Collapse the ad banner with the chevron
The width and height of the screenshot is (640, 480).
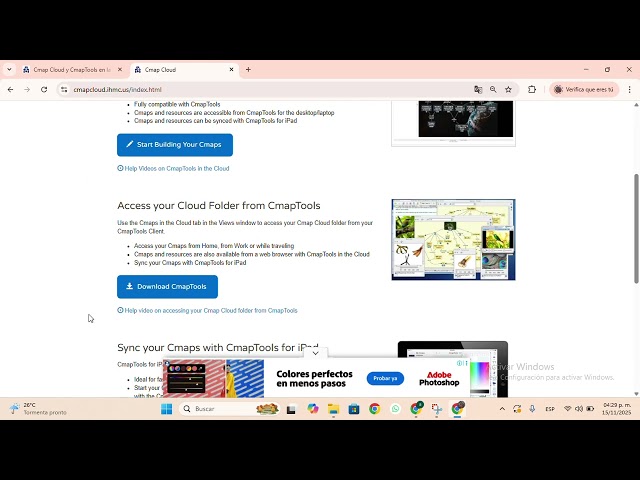click(x=316, y=353)
